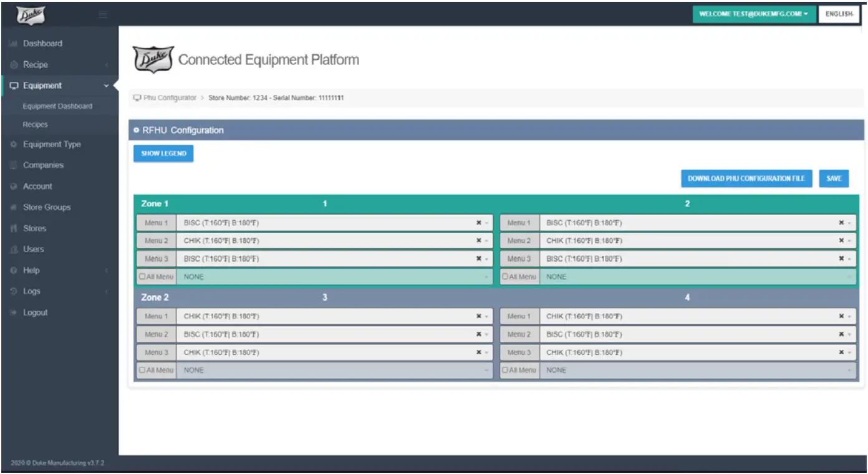Image resolution: width=868 pixels, height=474 pixels.
Task: Check the All Menu box for slot 2
Action: 505,277
